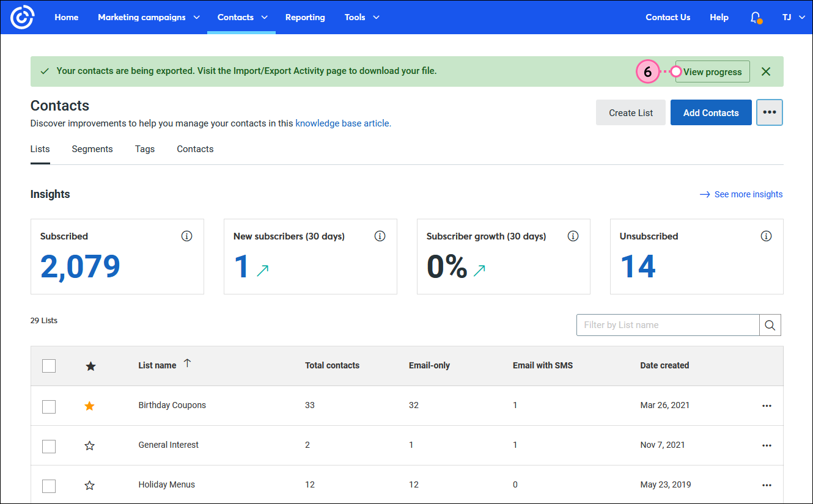Image resolution: width=813 pixels, height=504 pixels.
Task: Open the Birthday Coupons list name
Action: coord(172,405)
